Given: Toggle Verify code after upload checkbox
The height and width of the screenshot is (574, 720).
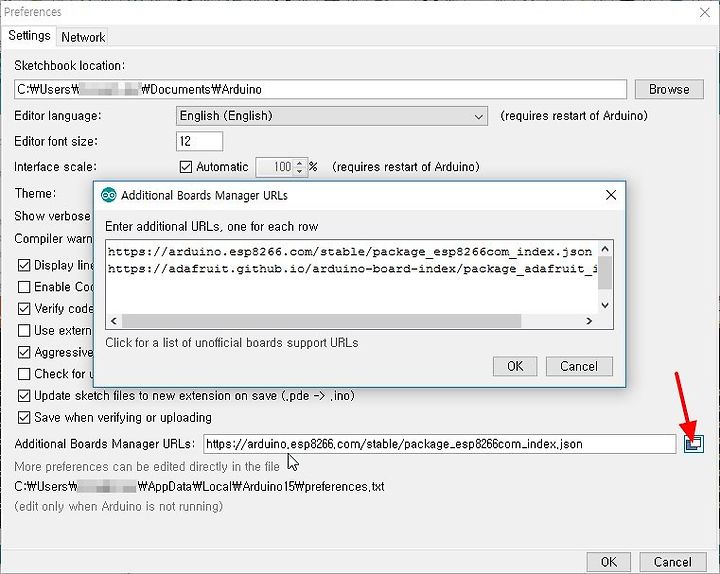Looking at the screenshot, I should [x=24, y=309].
